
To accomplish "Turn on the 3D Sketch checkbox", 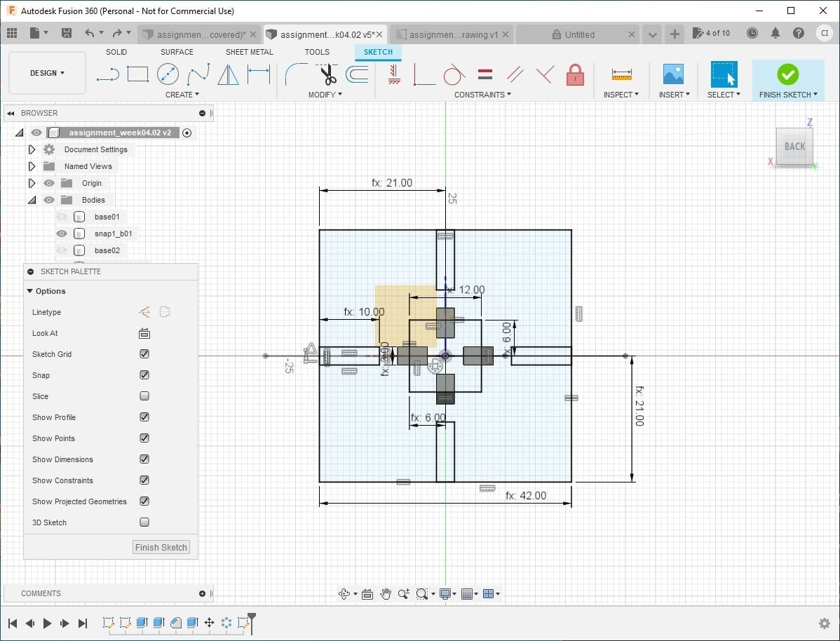I will coord(144,522).
